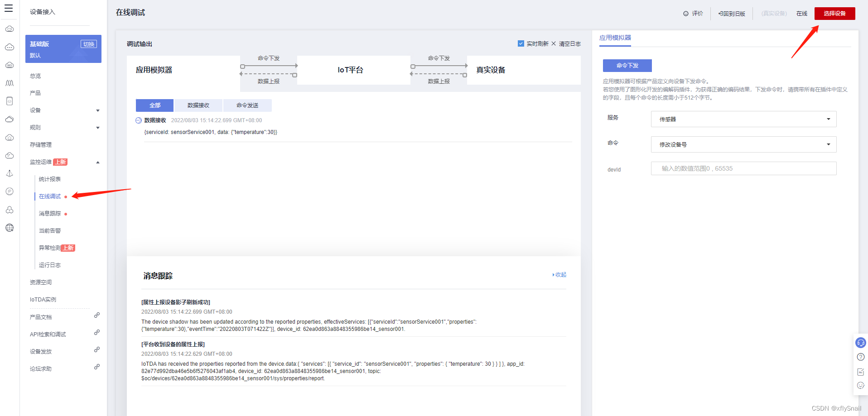
Task: Open 产品 in sidebar
Action: [x=35, y=93]
